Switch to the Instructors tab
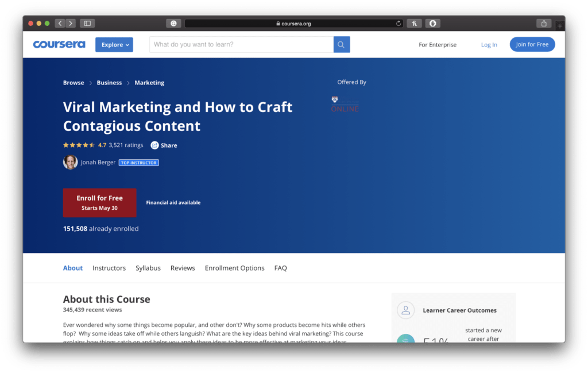588x373 pixels. click(x=109, y=268)
